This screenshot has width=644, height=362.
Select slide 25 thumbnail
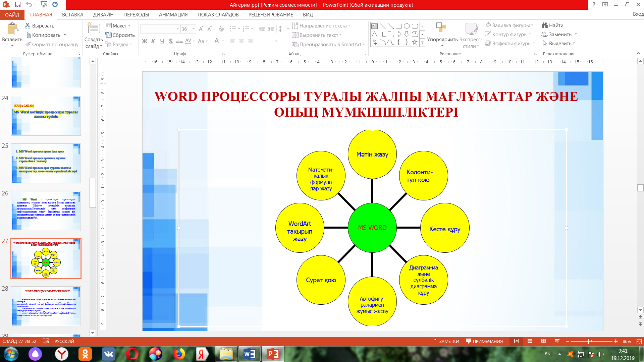[x=46, y=163]
